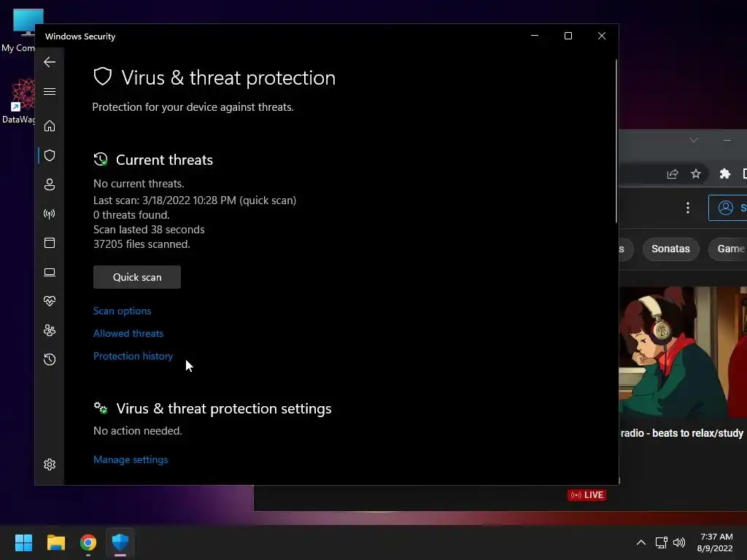Click the sign in account button
Image resolution: width=747 pixels, height=560 pixels.
[x=728, y=208]
